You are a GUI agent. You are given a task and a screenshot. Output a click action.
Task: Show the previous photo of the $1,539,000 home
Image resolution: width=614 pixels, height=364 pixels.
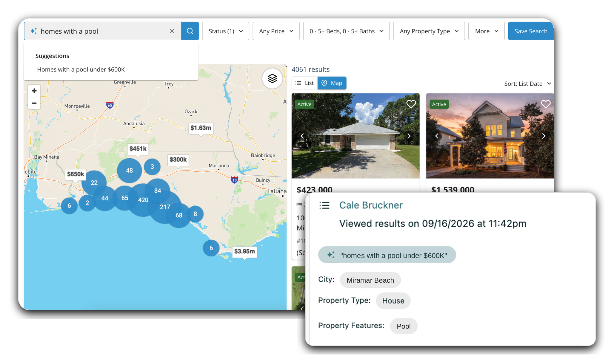pyautogui.click(x=437, y=136)
